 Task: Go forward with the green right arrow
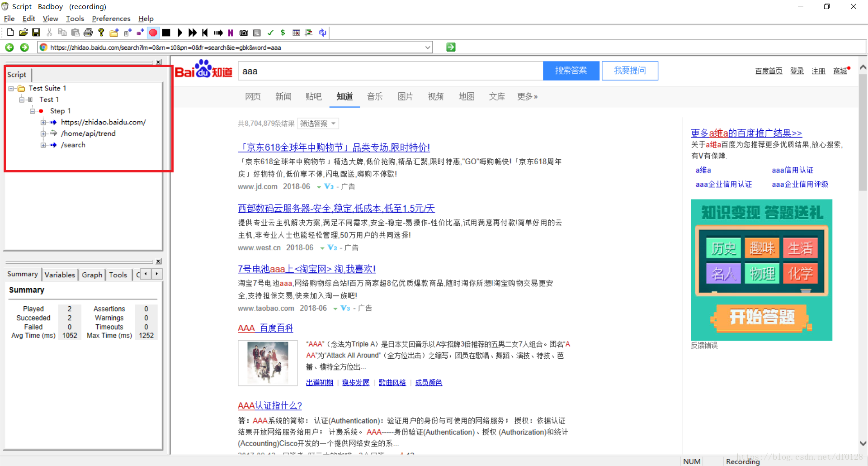(x=24, y=47)
